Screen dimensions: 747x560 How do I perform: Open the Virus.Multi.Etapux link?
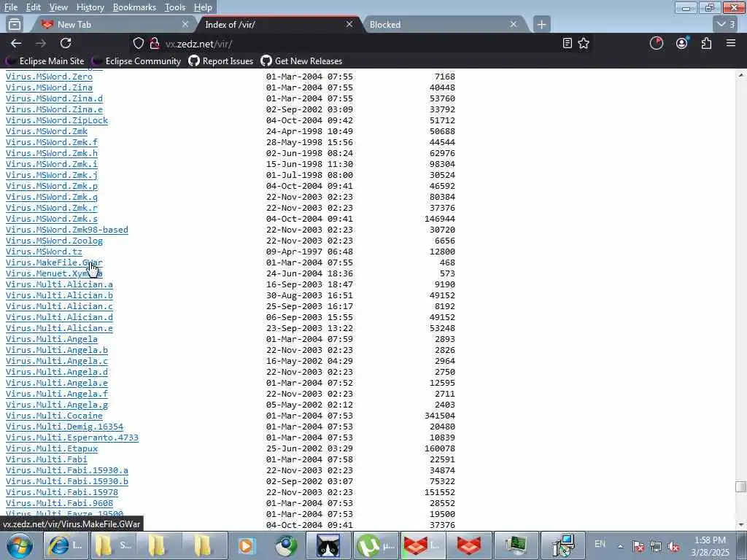click(x=52, y=448)
